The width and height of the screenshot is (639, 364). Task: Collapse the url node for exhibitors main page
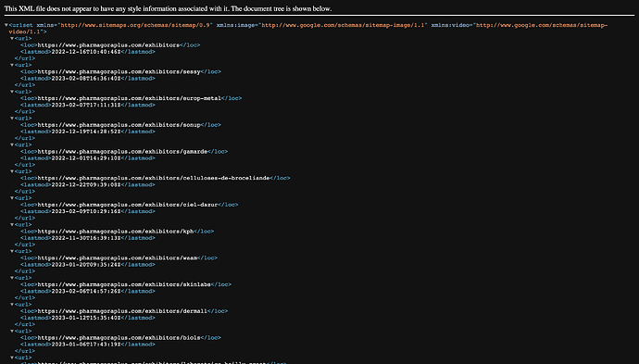coord(12,38)
